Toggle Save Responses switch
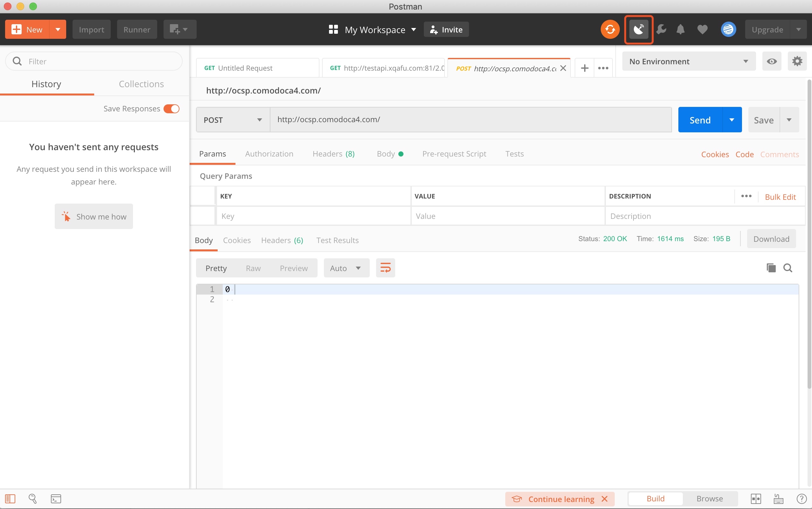The image size is (812, 509). pyautogui.click(x=172, y=109)
